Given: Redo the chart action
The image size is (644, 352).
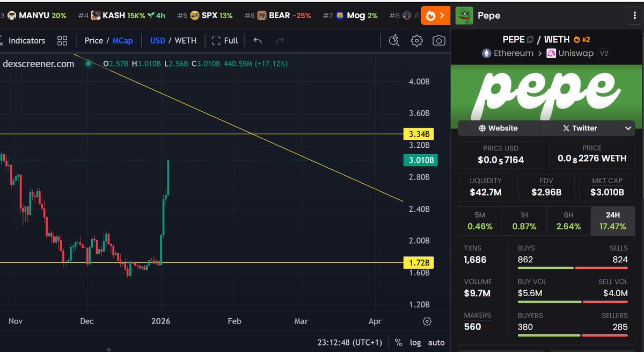Looking at the screenshot, I should tap(280, 40).
